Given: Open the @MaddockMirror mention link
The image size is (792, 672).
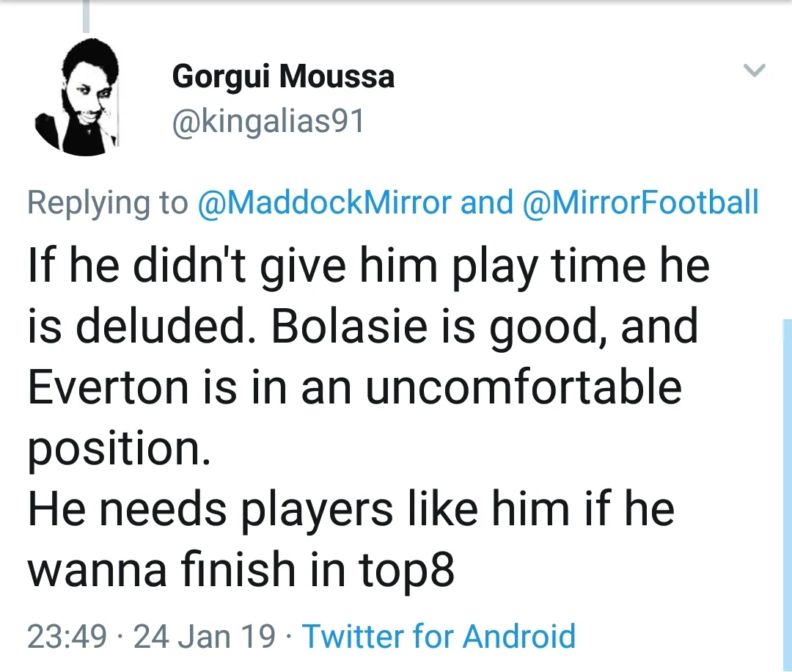Looking at the screenshot, I should [x=325, y=203].
